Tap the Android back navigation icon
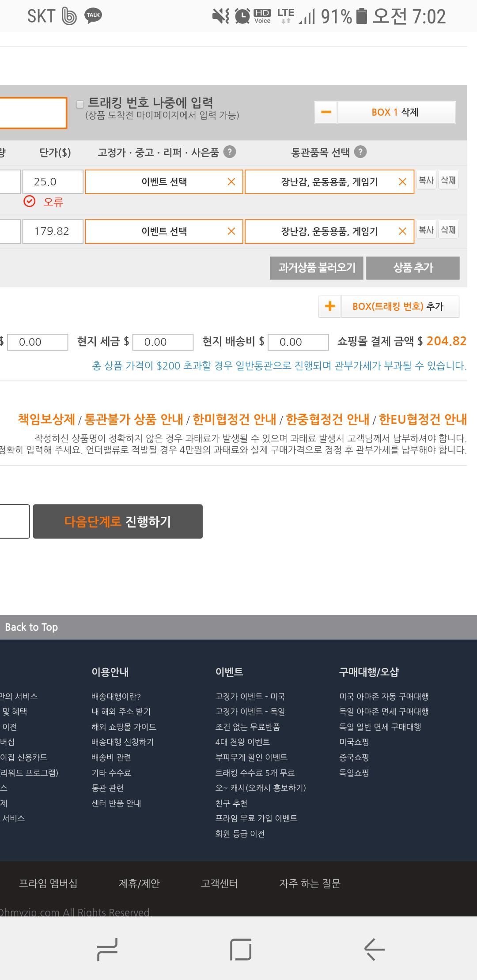Screen dimensions: 477x980 374,949
